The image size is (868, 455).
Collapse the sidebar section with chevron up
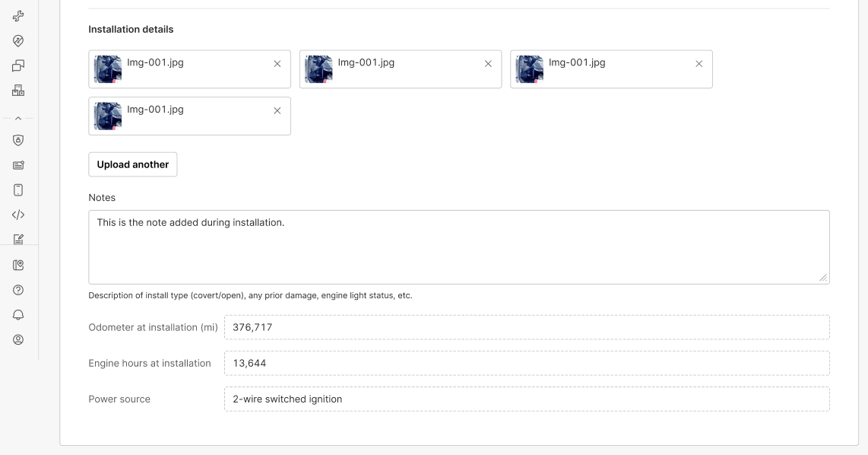pyautogui.click(x=18, y=118)
